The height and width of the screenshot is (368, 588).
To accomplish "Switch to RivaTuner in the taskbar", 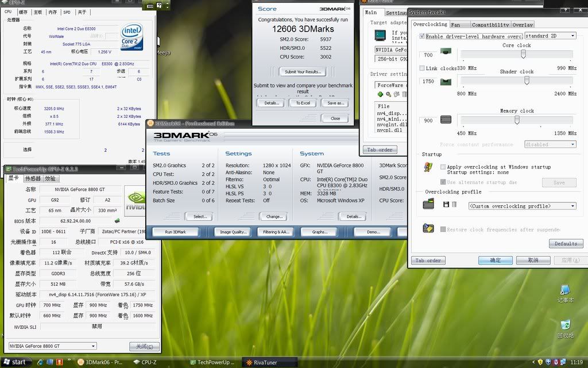I will click(x=269, y=362).
